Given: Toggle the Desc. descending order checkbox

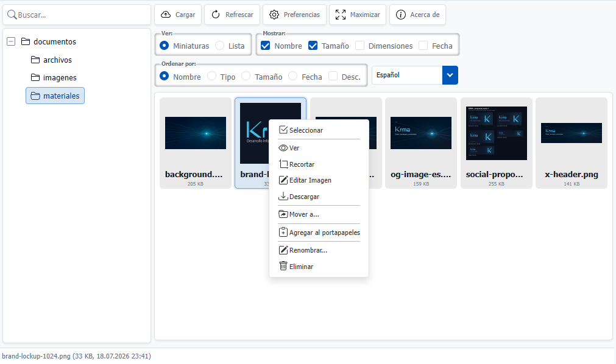Looking at the screenshot, I should point(333,76).
